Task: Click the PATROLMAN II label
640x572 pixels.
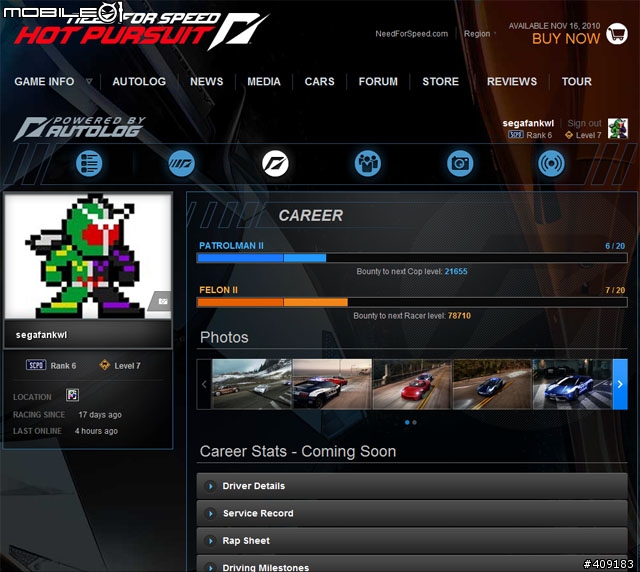Action: click(231, 245)
